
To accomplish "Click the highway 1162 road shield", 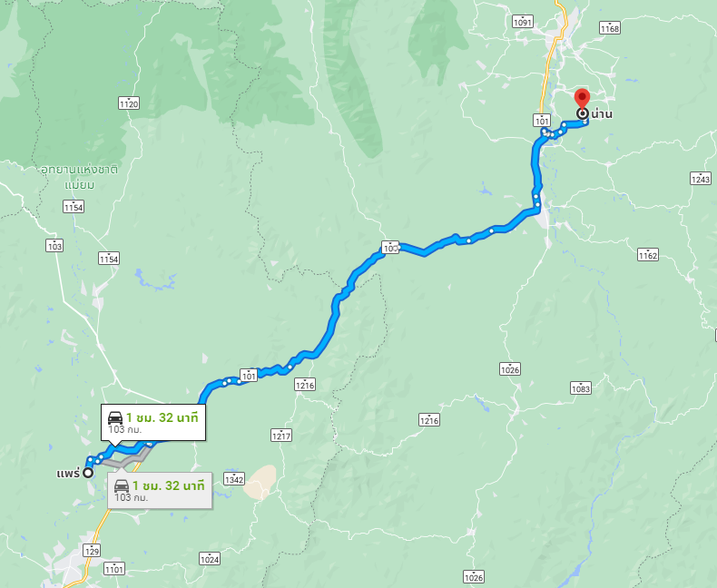I will pyautogui.click(x=648, y=255).
